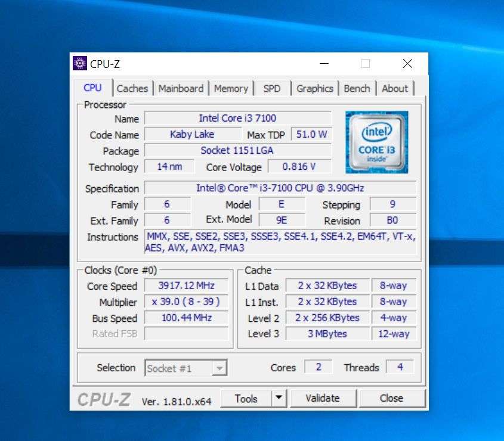Click the Technology value 14 nm

click(169, 167)
